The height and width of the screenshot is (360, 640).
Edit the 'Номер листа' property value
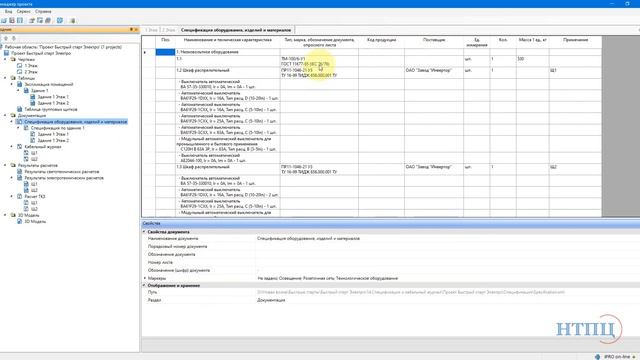(447, 262)
